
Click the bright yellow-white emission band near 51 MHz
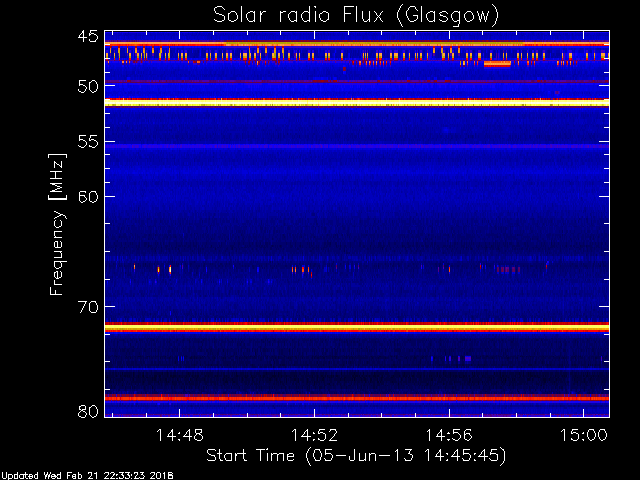pyautogui.click(x=357, y=102)
